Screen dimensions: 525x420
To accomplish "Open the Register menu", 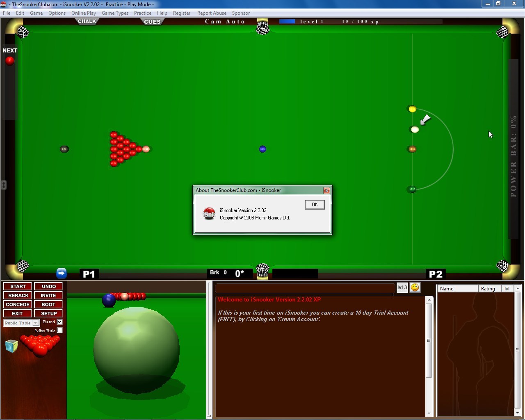I will (182, 13).
